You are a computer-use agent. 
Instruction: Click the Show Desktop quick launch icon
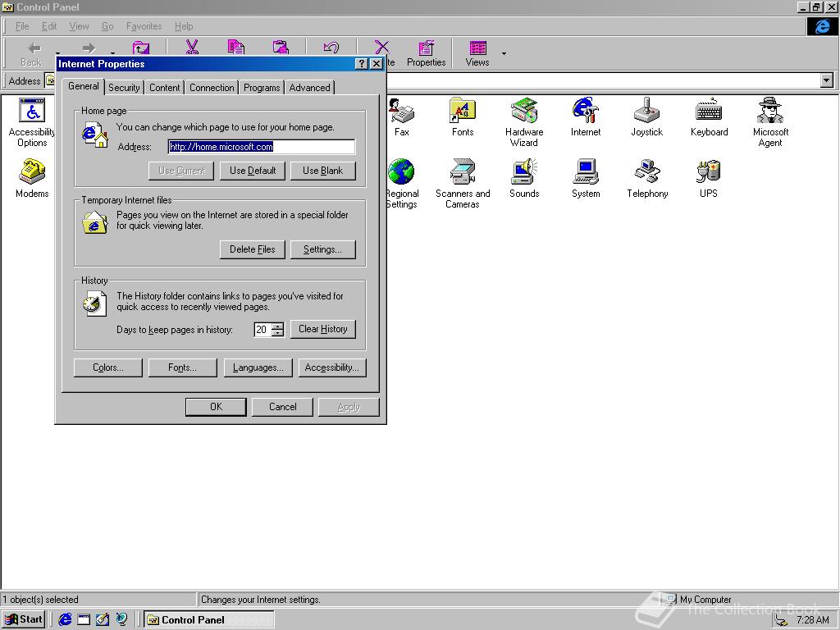tap(84, 620)
